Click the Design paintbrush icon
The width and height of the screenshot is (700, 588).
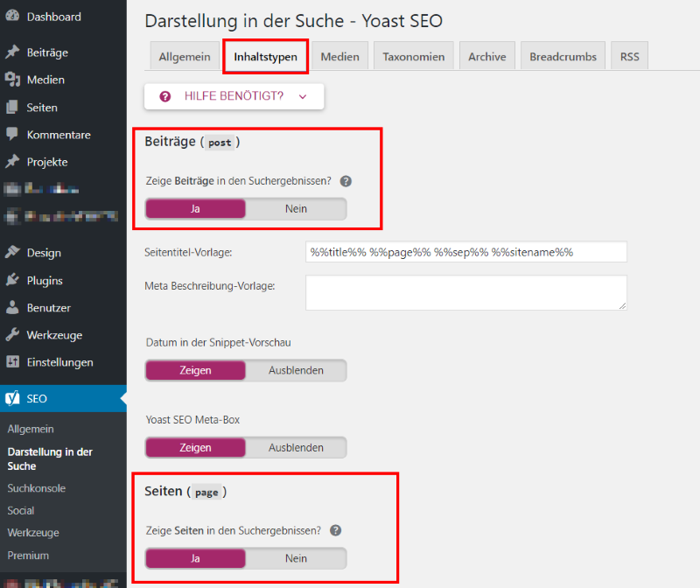[x=12, y=253]
